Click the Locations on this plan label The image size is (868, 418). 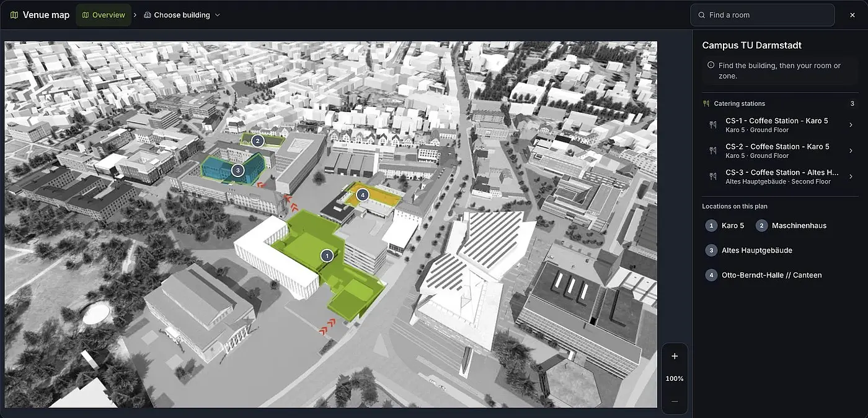pyautogui.click(x=735, y=206)
